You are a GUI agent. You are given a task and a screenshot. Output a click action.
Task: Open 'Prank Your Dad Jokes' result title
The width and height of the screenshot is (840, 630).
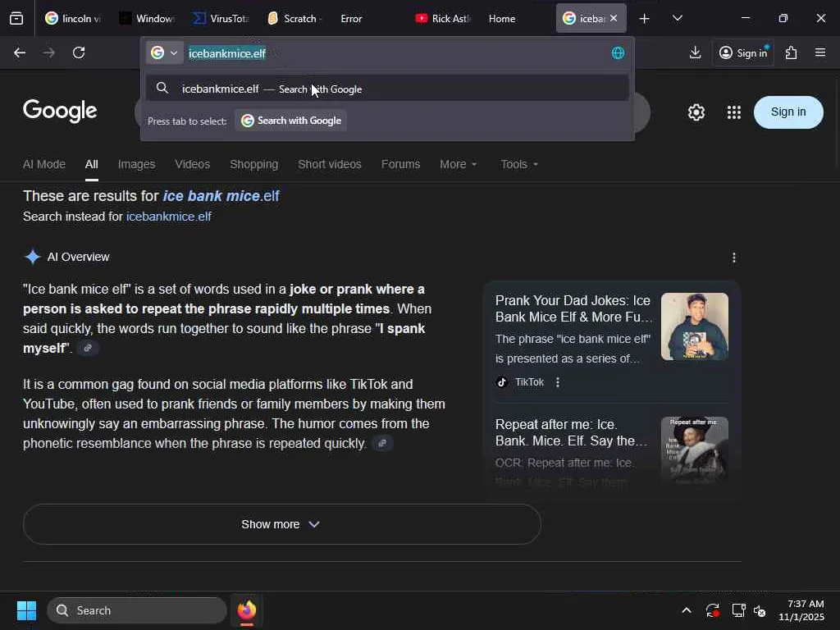pyautogui.click(x=573, y=308)
